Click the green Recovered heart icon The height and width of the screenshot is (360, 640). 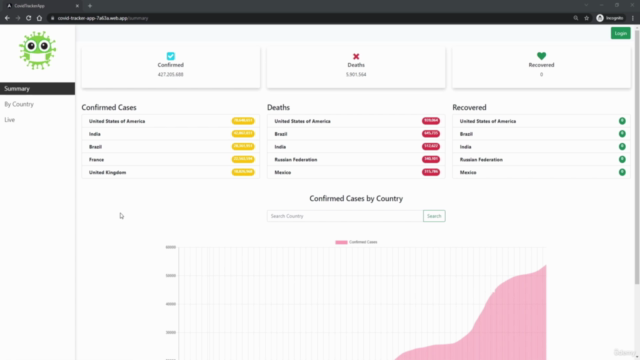click(x=541, y=56)
